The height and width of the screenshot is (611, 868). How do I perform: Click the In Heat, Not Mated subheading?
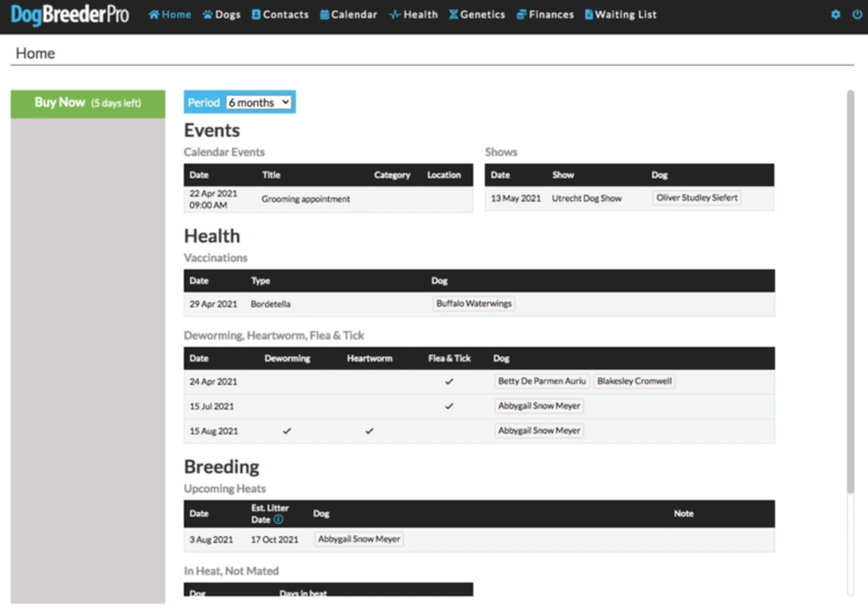pos(232,570)
